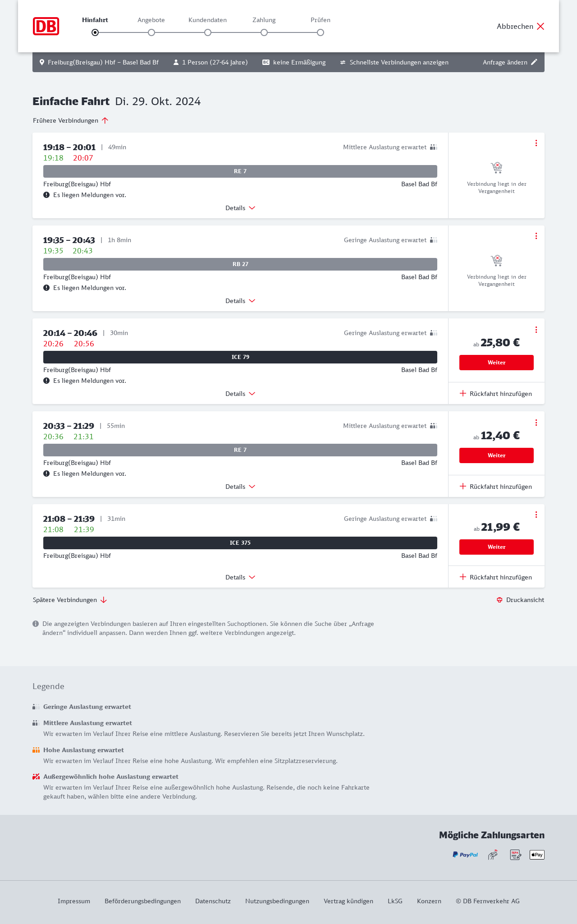
Task: Open three-dot menu for ICE 79 connection
Action: (x=536, y=330)
